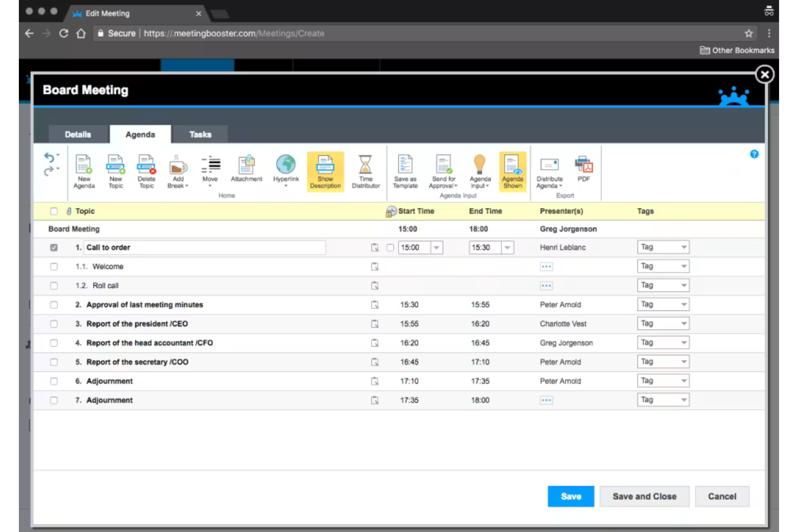The image size is (798, 532).
Task: Open description note for Roll call row
Action: pos(375,286)
